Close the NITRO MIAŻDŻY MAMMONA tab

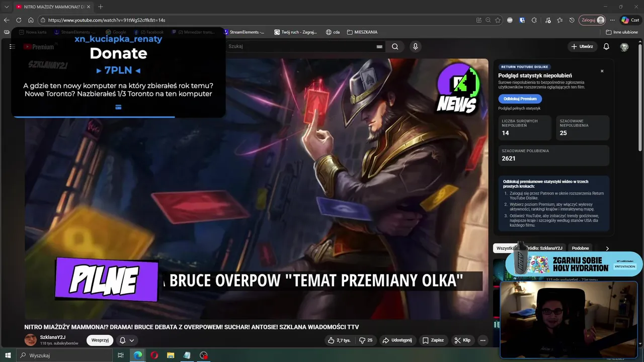pos(89,7)
